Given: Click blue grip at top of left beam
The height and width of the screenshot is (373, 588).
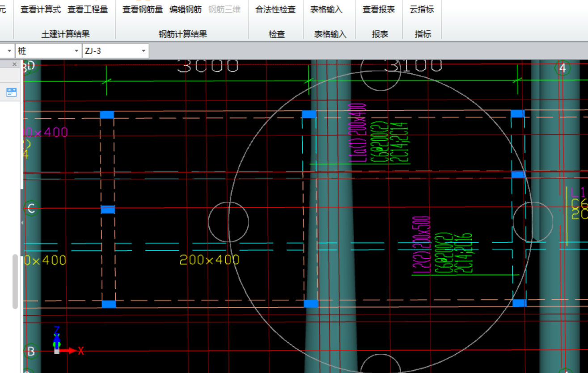Looking at the screenshot, I should click(107, 115).
